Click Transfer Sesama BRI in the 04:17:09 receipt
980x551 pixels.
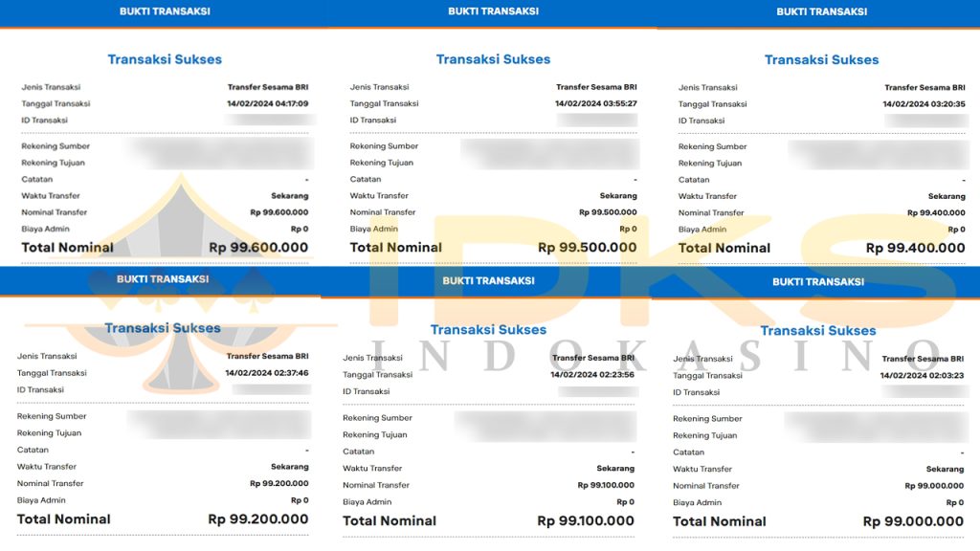(x=268, y=87)
